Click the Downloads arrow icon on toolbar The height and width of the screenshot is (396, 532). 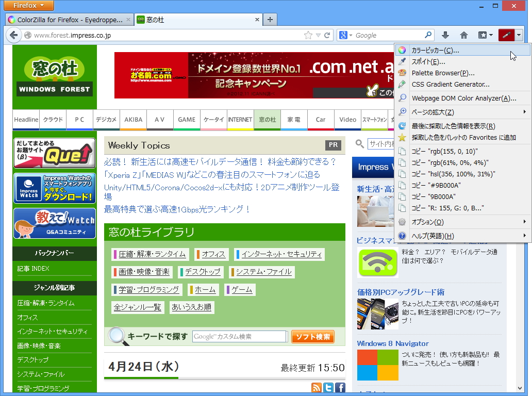[445, 35]
